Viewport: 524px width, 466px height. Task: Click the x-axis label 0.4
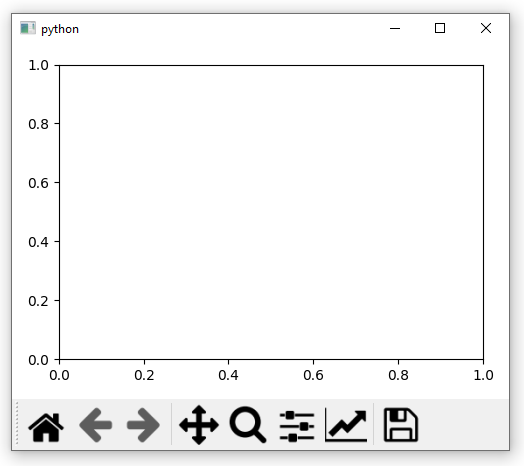click(229, 375)
